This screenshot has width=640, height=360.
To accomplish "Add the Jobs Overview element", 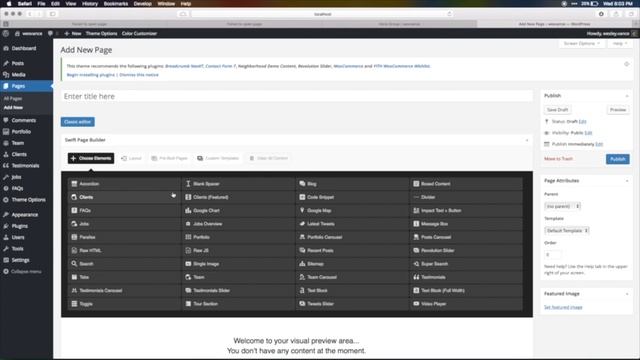I will coord(238,224).
